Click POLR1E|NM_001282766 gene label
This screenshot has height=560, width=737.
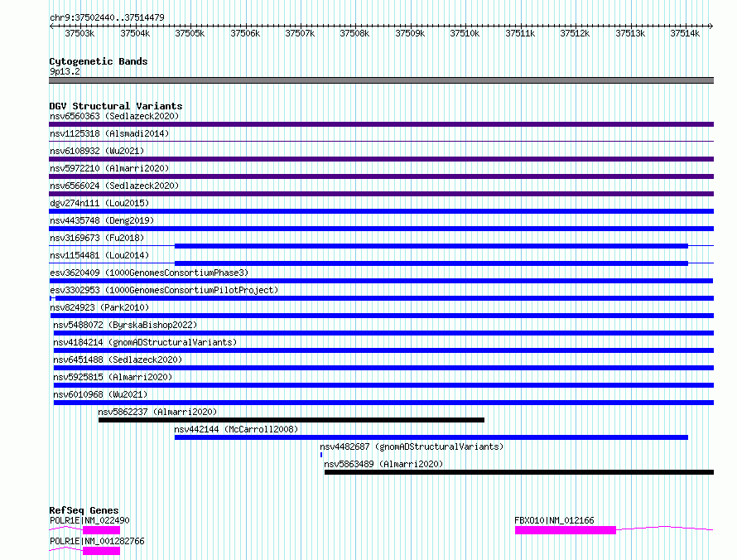[97, 541]
